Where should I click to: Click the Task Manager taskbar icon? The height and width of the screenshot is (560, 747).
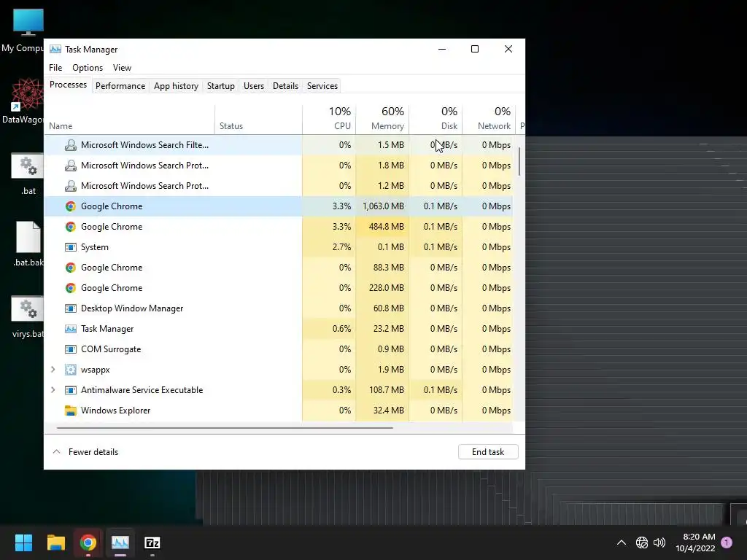120,542
